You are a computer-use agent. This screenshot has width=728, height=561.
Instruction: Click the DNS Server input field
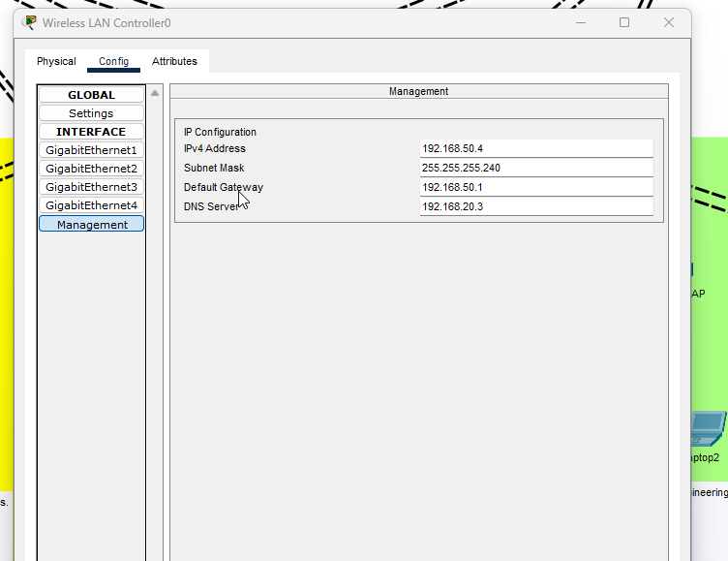[535, 206]
